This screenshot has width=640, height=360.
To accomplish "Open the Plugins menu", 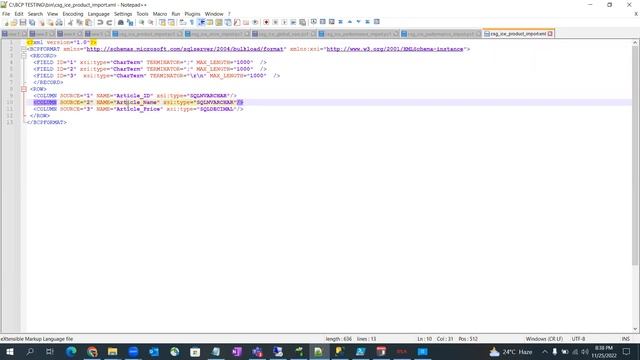I will (192, 14).
